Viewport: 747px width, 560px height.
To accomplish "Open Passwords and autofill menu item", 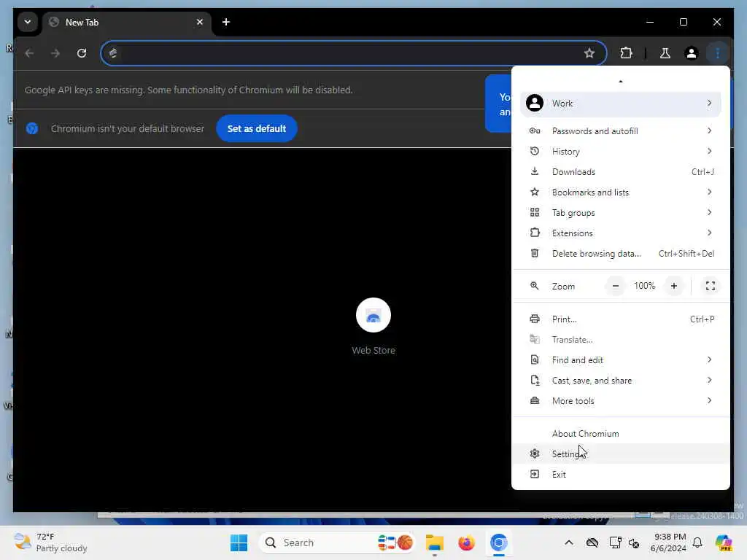I will coord(620,131).
